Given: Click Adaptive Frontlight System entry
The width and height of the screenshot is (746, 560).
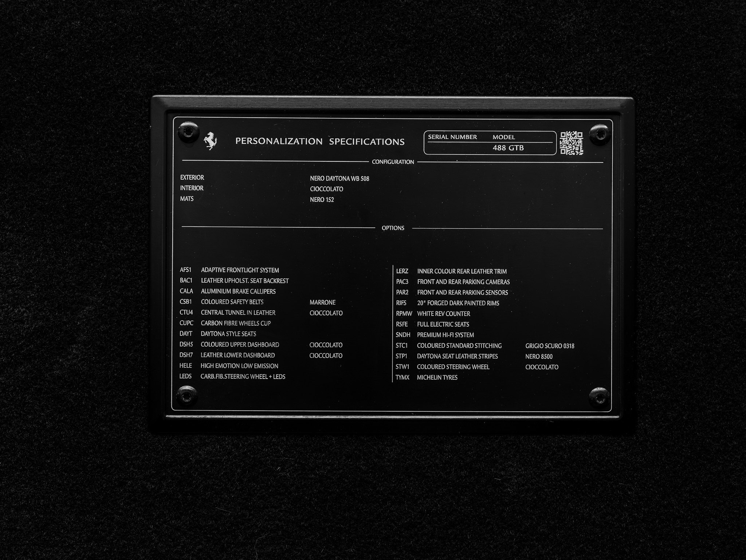Looking at the screenshot, I should click(x=240, y=270).
